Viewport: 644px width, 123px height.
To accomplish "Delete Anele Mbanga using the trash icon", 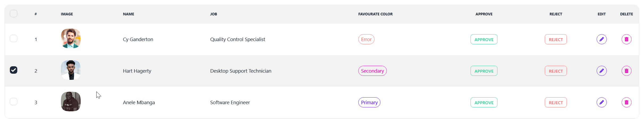I will click(x=626, y=102).
